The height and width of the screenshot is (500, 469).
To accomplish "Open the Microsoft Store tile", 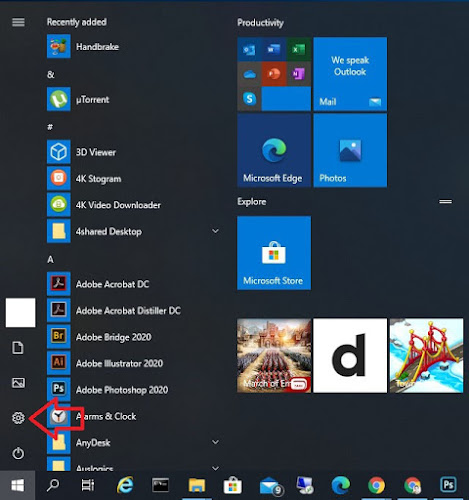I will [x=274, y=253].
